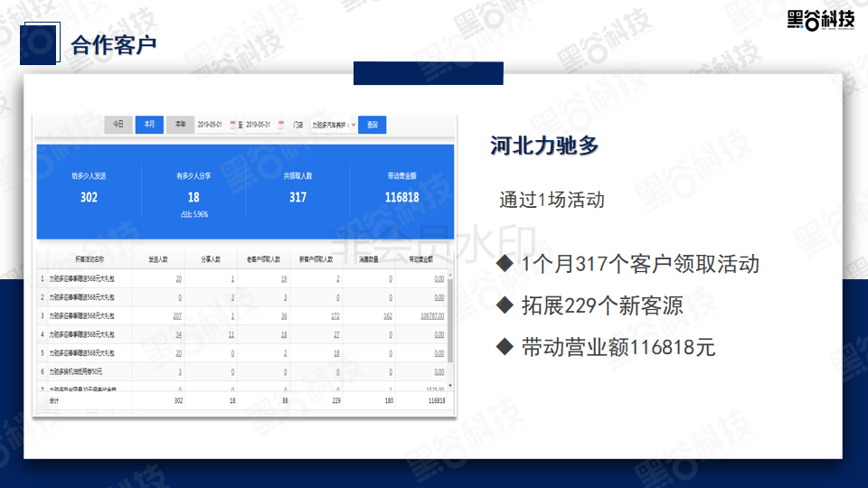868x488 pixels.
Task: Click the blue 查询 search button
Action: tap(372, 125)
